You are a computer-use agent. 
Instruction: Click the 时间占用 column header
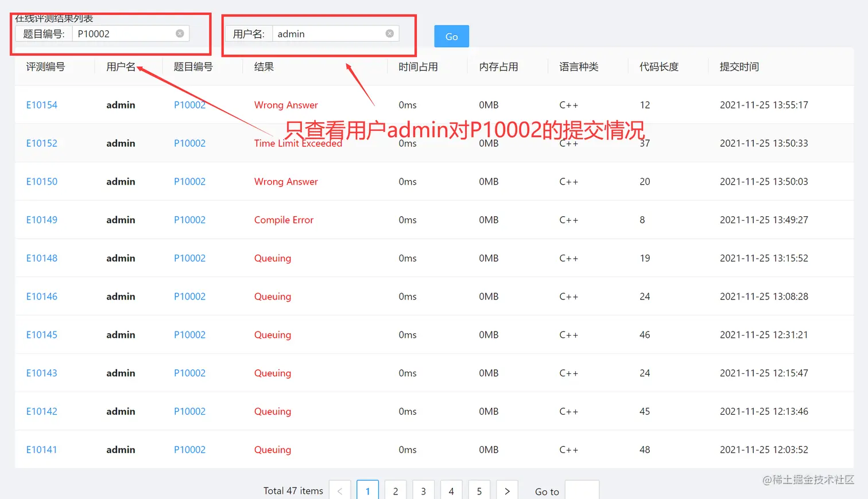(418, 67)
